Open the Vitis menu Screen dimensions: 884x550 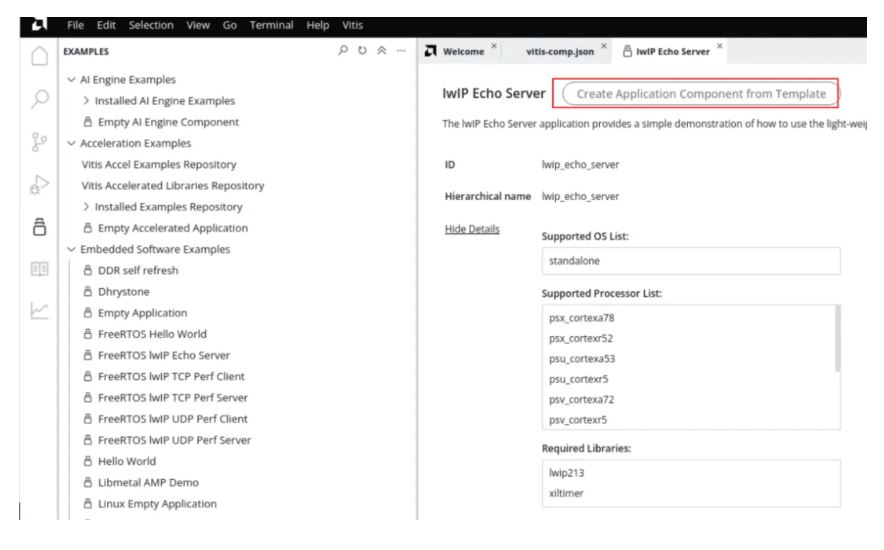pos(352,25)
